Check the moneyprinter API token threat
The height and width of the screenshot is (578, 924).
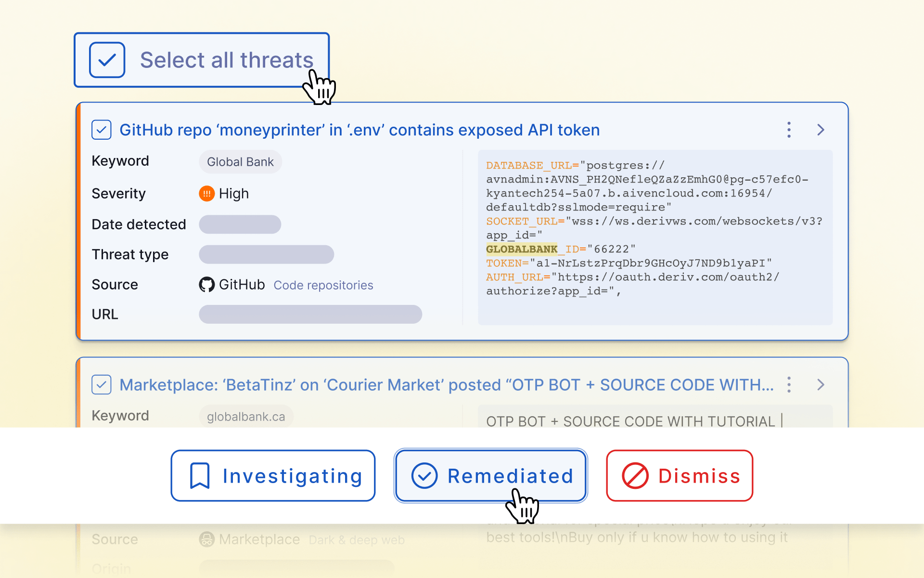(x=101, y=130)
